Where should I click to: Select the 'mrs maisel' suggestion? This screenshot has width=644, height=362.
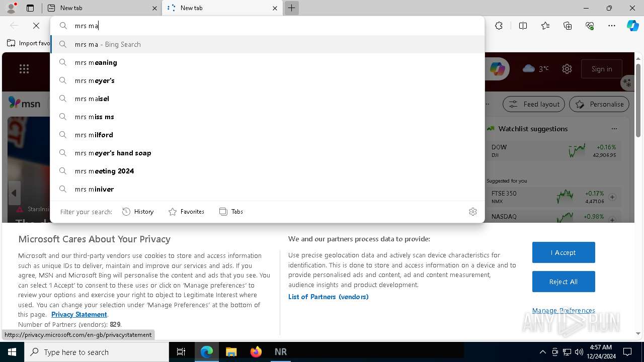[267, 99]
